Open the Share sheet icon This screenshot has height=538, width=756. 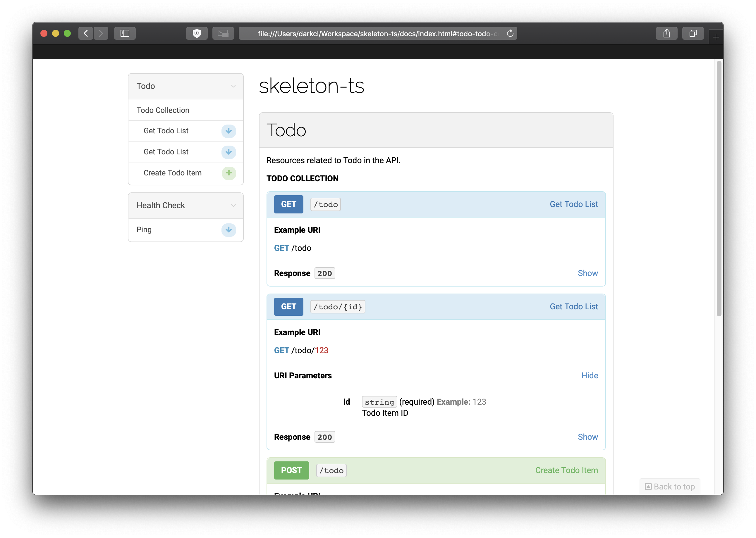pos(666,33)
